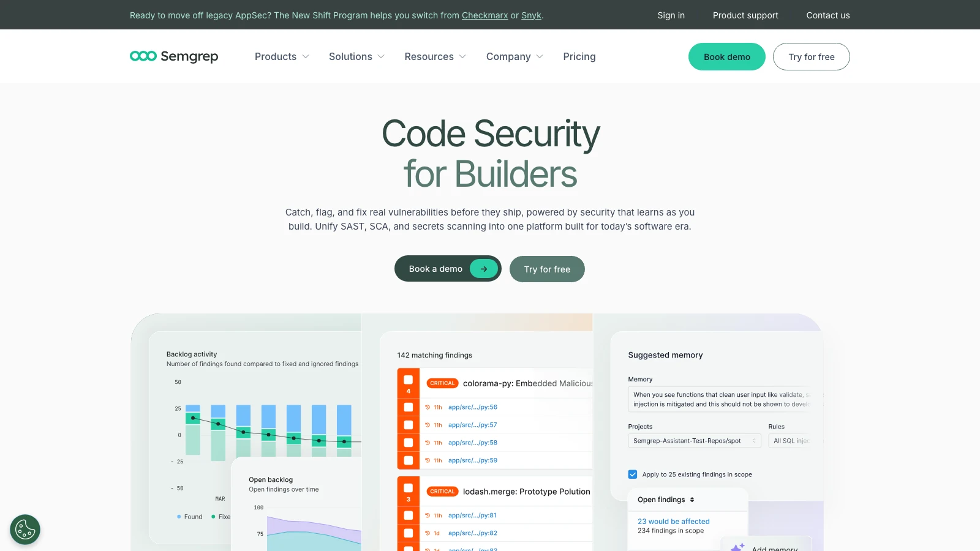Image resolution: width=980 pixels, height=551 pixels.
Task: Click CRITICAL badge on lodash.merge finding
Action: [x=442, y=492]
